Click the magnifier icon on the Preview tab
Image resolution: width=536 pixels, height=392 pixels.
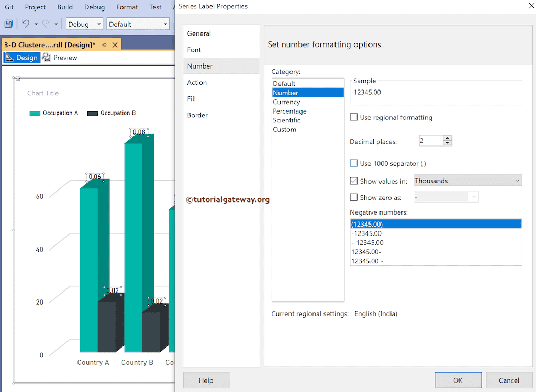[x=46, y=57]
